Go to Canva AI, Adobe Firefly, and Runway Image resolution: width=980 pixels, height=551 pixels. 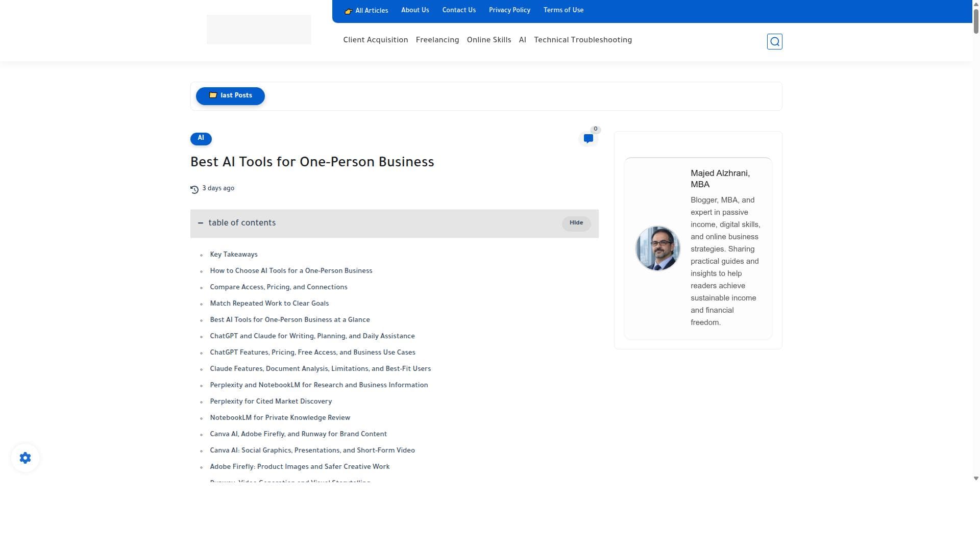tap(299, 434)
